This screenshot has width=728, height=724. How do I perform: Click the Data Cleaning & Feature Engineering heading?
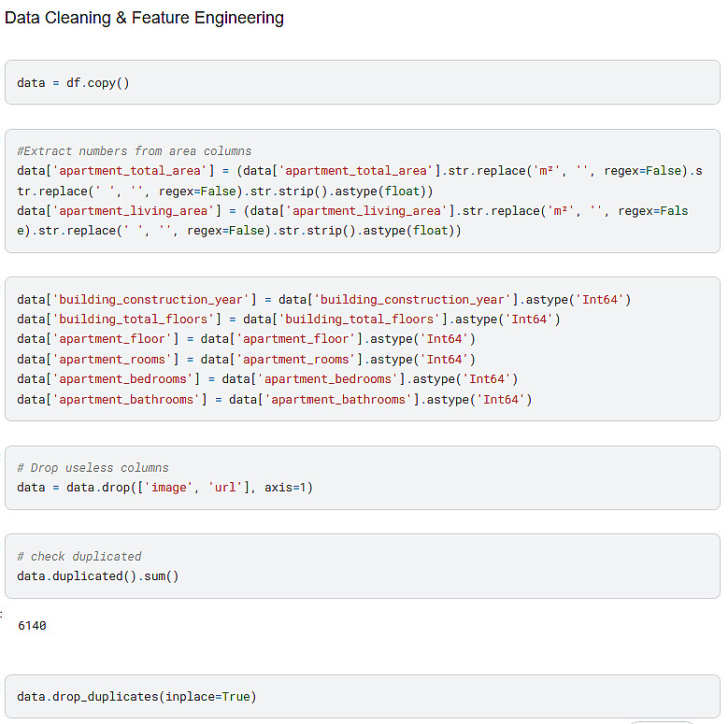144,18
